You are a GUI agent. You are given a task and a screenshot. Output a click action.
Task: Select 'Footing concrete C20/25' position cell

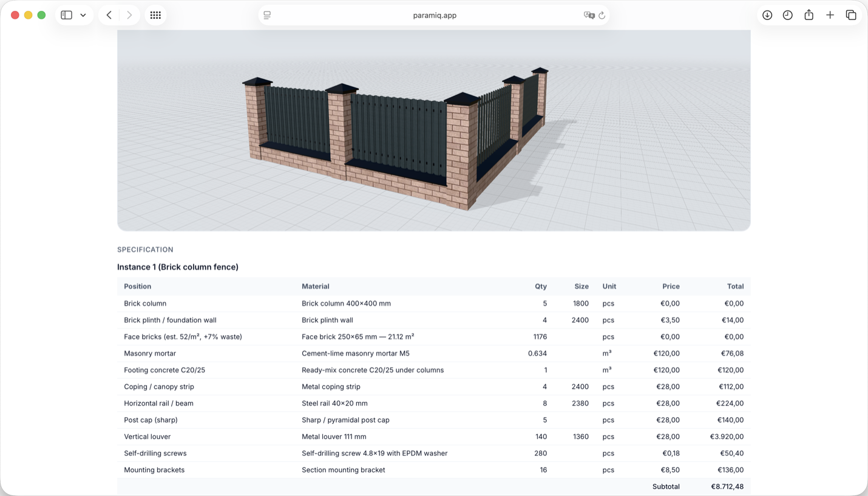tap(164, 370)
